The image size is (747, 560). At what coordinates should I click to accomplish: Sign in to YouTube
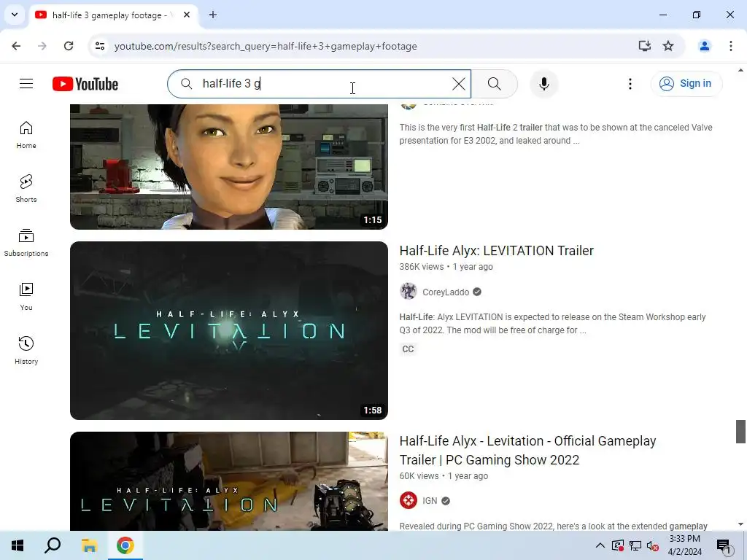pyautogui.click(x=686, y=84)
